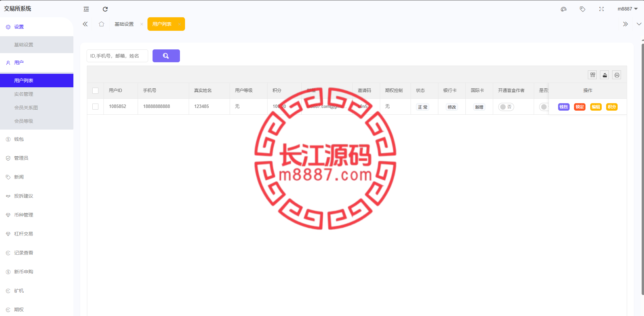Click 修改 in bank card column
644x316 pixels.
[x=452, y=107]
